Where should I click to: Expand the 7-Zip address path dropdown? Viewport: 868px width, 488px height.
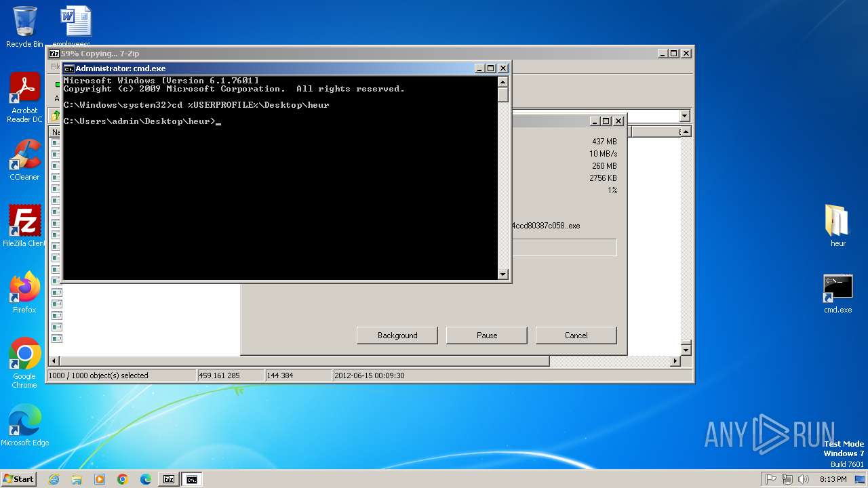click(684, 116)
